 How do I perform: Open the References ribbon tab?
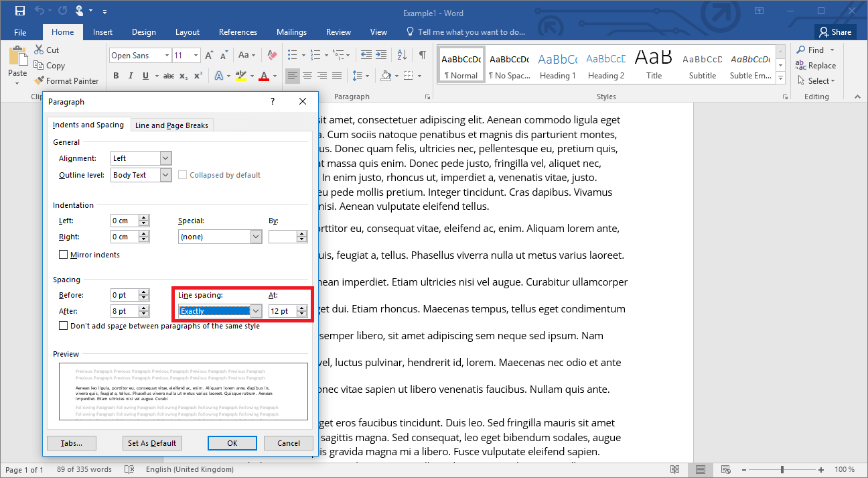point(238,32)
